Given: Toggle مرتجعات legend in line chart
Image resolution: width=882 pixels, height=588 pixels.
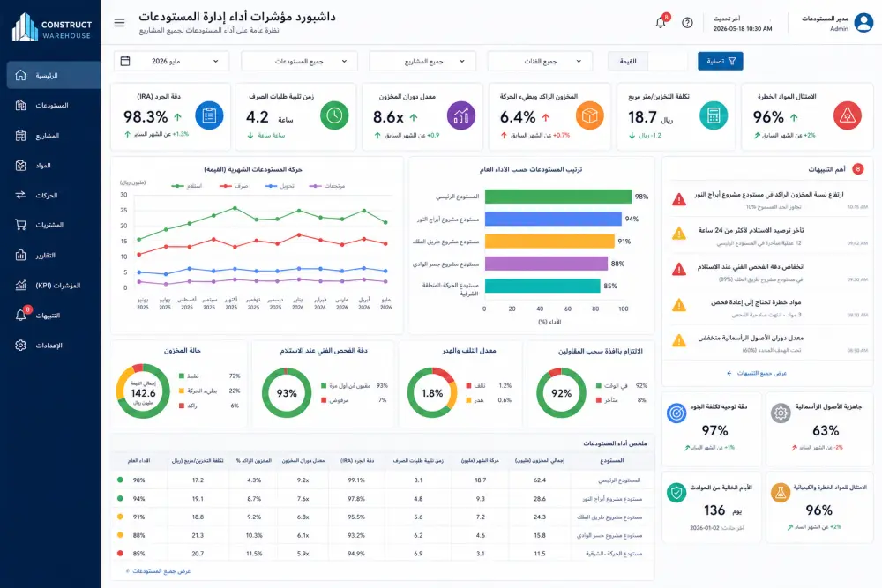Looking at the screenshot, I should 327,185.
